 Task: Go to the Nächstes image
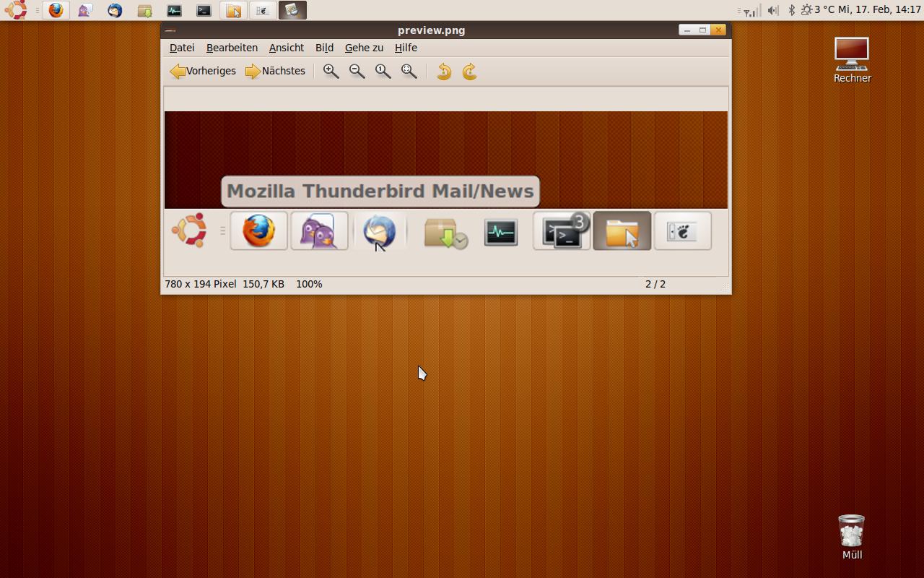click(275, 71)
